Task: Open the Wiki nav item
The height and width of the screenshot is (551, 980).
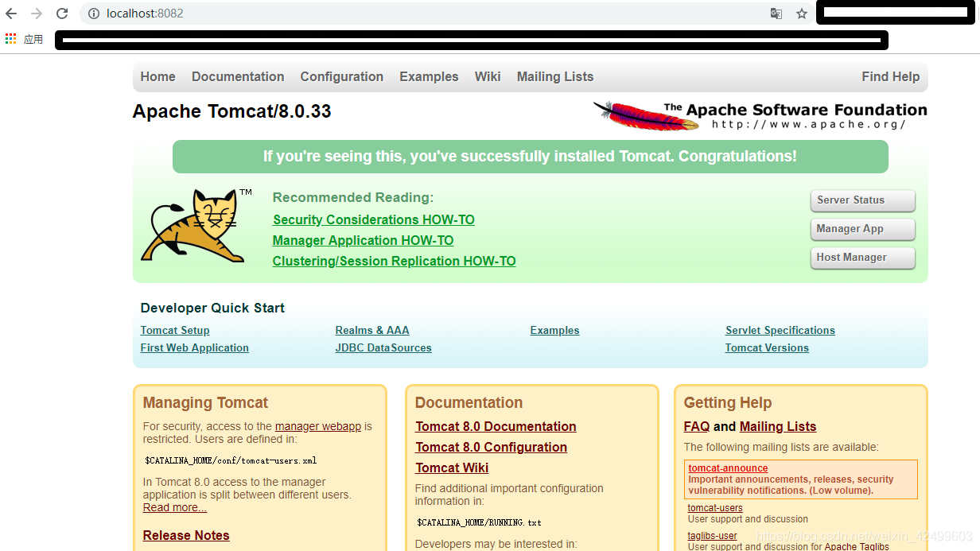Action: click(x=488, y=76)
